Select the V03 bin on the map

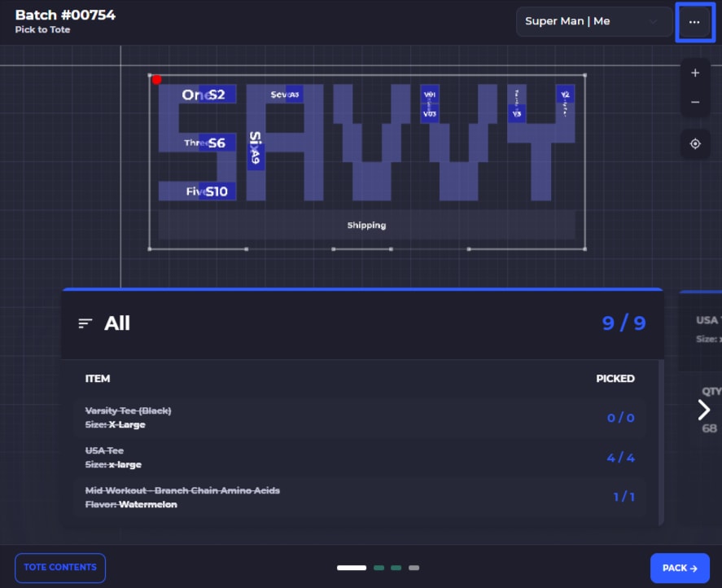(x=430, y=114)
